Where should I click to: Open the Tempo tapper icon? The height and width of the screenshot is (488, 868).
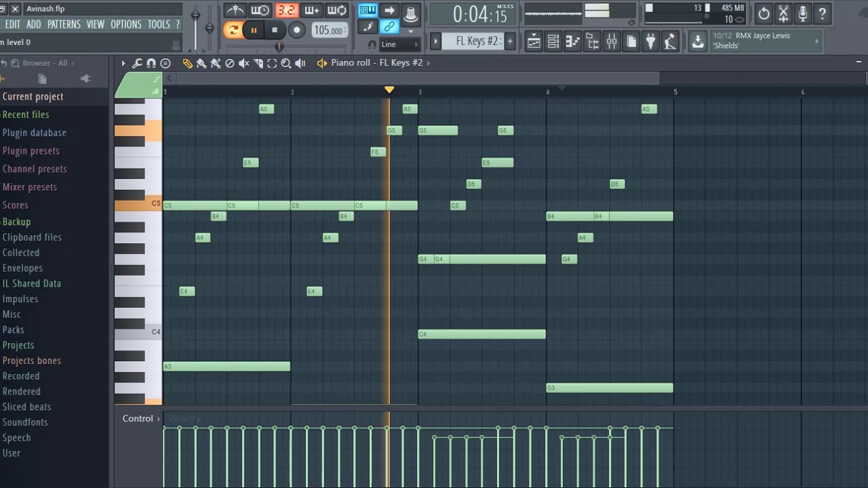(x=671, y=41)
